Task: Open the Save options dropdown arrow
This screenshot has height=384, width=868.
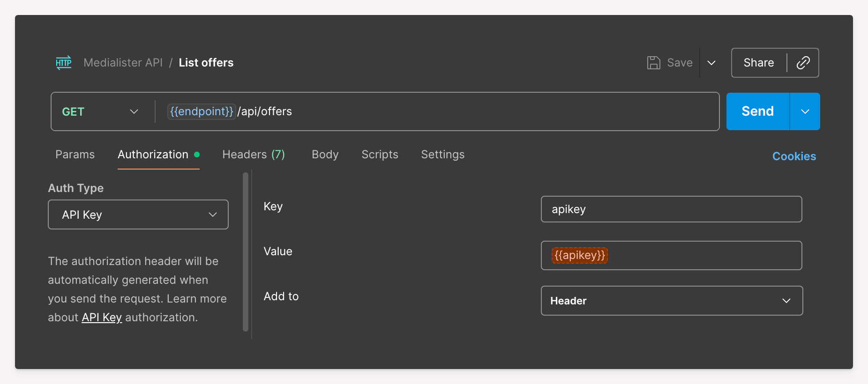Action: tap(711, 63)
